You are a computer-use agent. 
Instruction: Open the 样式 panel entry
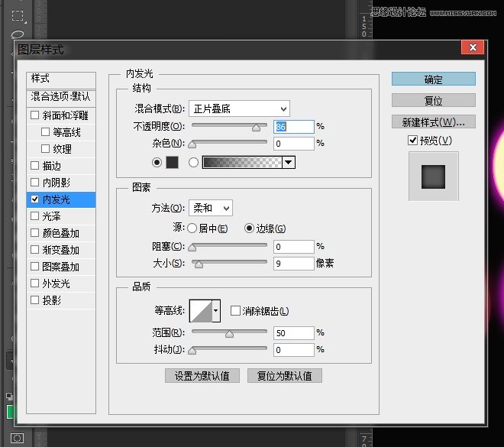[x=61, y=79]
